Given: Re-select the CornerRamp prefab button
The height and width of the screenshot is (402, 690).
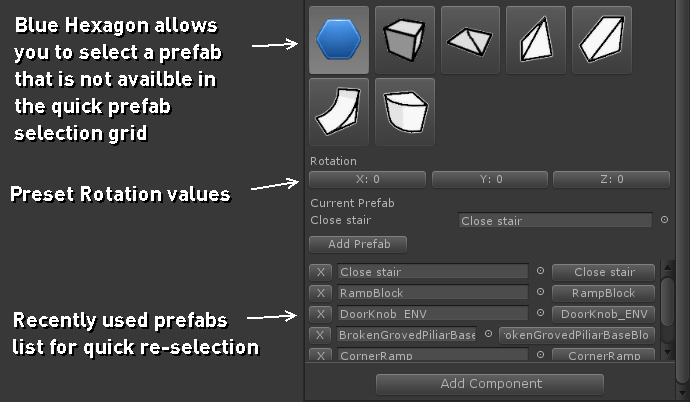Looking at the screenshot, I should click(x=604, y=354).
